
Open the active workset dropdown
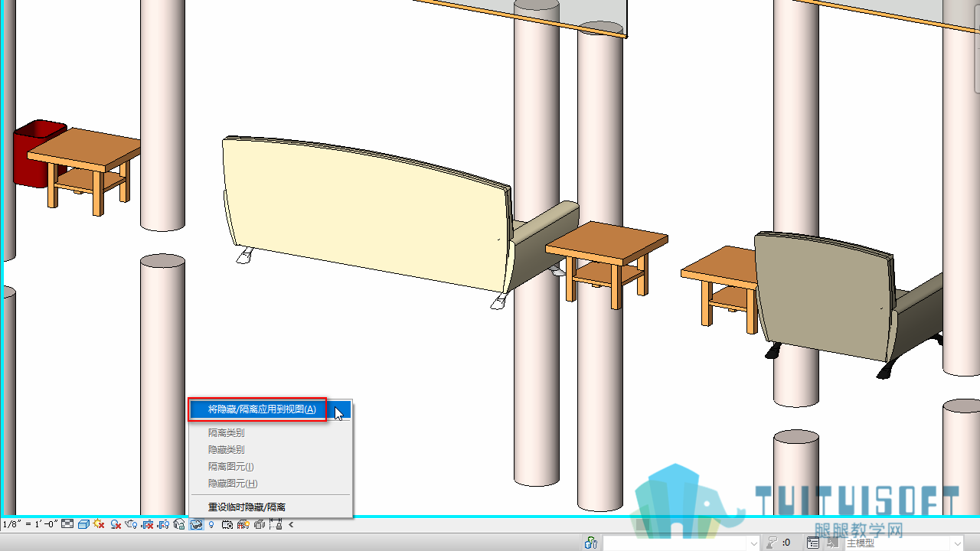(x=681, y=543)
